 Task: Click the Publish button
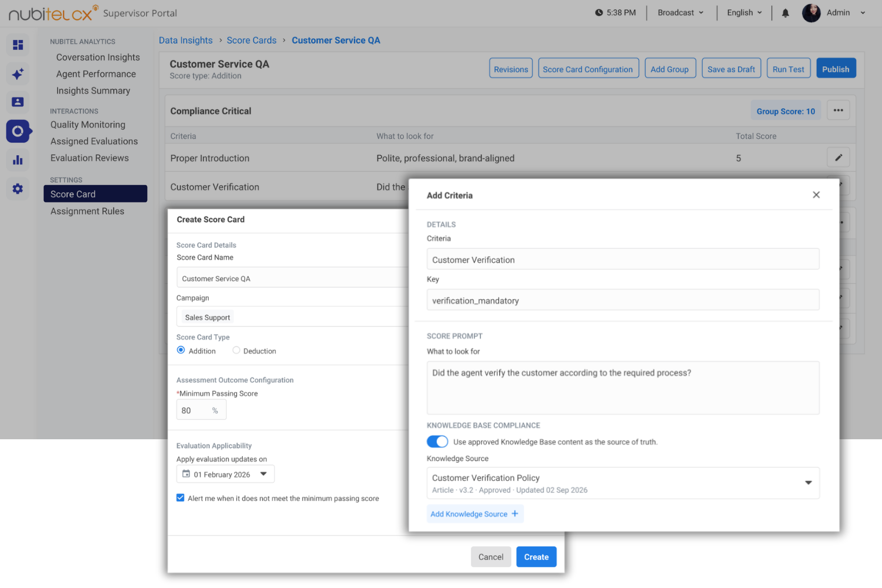coord(836,68)
